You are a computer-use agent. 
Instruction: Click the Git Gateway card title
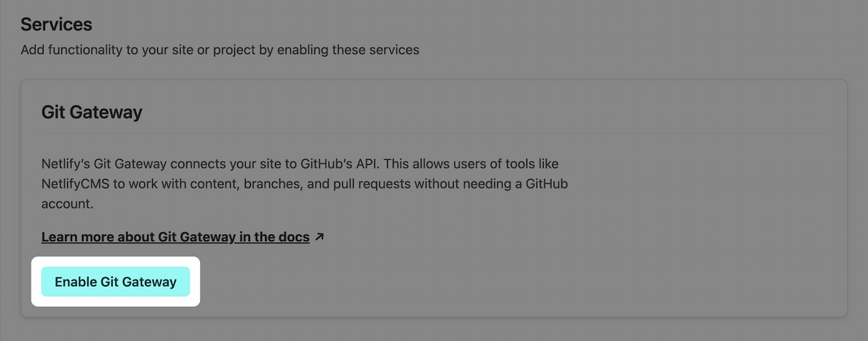click(91, 112)
